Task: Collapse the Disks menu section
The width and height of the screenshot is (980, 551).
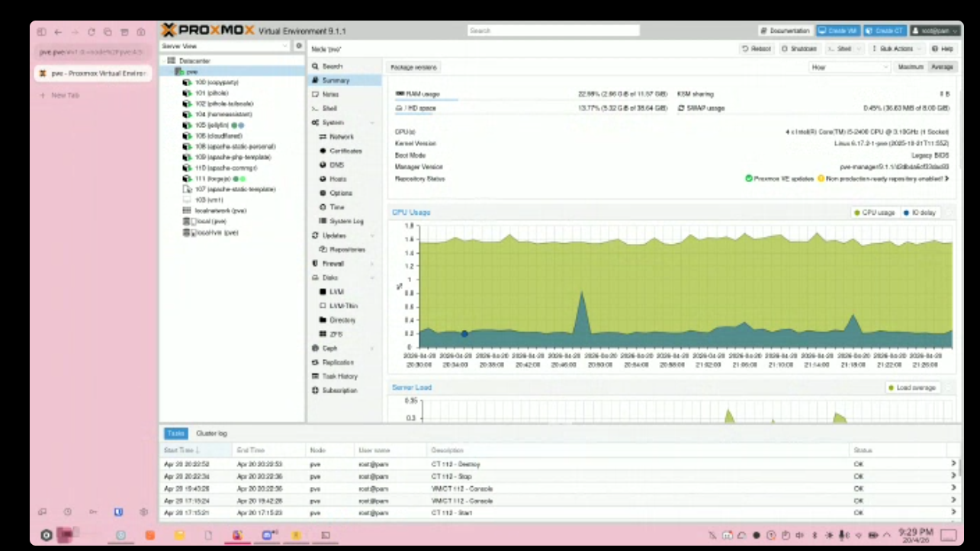Action: click(x=372, y=278)
